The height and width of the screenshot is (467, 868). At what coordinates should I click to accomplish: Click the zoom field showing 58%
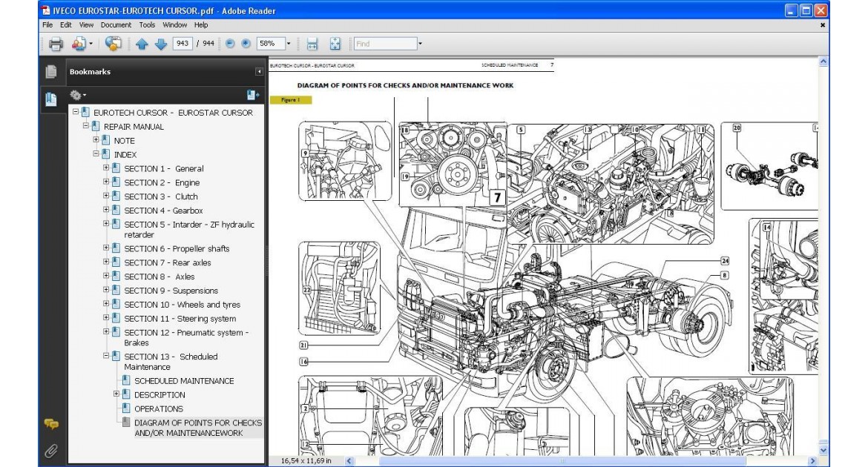point(271,44)
